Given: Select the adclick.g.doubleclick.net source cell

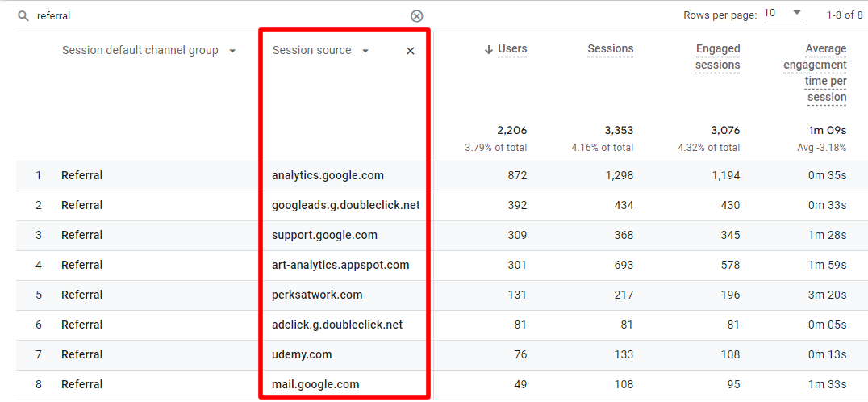Looking at the screenshot, I should click(x=337, y=325).
